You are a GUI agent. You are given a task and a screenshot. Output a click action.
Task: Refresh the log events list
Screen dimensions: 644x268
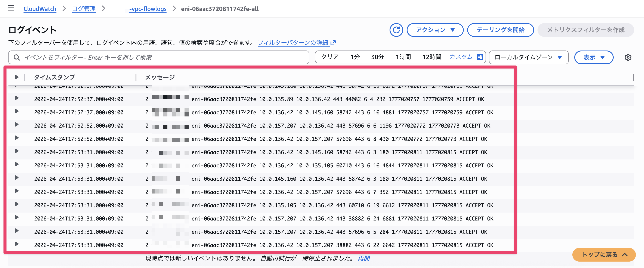point(396,30)
